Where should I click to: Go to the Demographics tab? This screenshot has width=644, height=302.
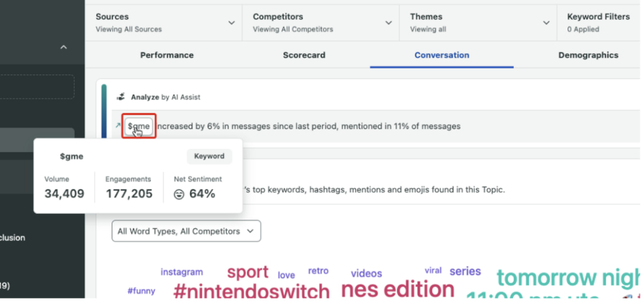(x=588, y=55)
